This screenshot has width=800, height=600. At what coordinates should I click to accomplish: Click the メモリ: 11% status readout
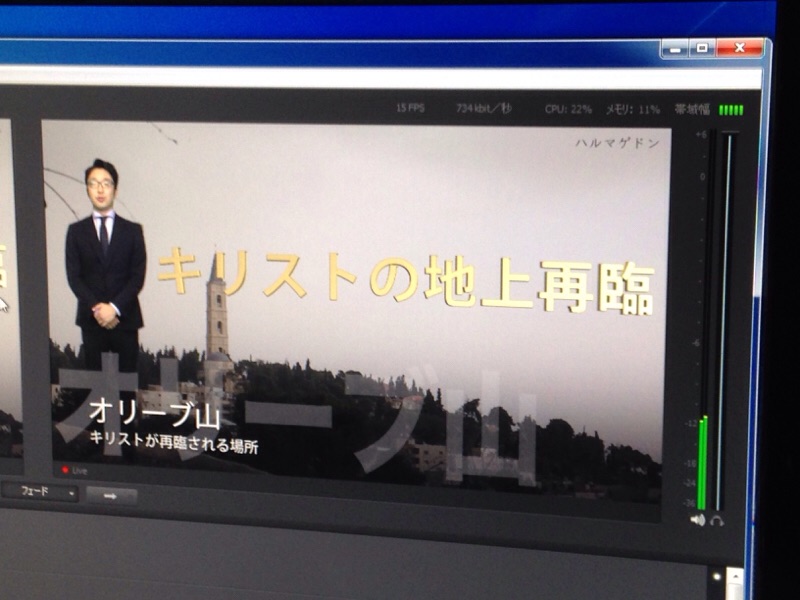coord(632,108)
